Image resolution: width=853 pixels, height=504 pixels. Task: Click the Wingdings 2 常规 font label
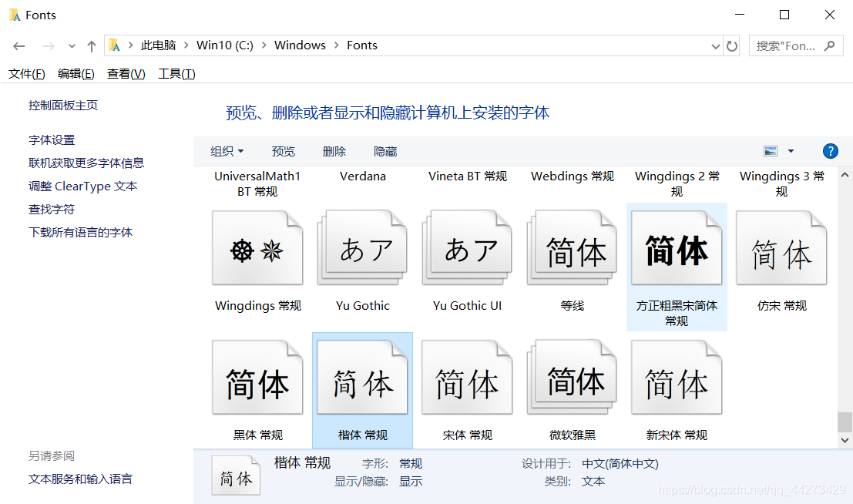pos(677,184)
